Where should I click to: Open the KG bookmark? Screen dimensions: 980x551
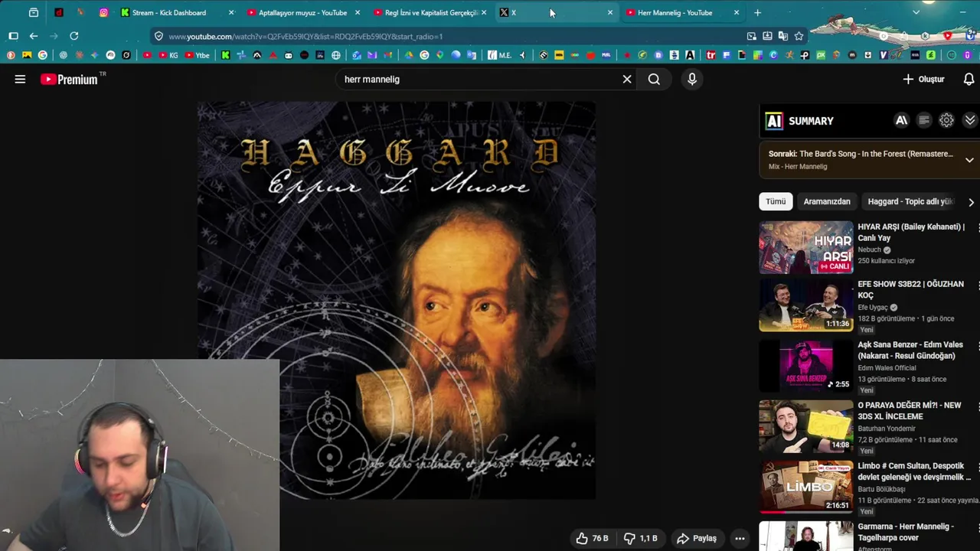click(x=170, y=55)
